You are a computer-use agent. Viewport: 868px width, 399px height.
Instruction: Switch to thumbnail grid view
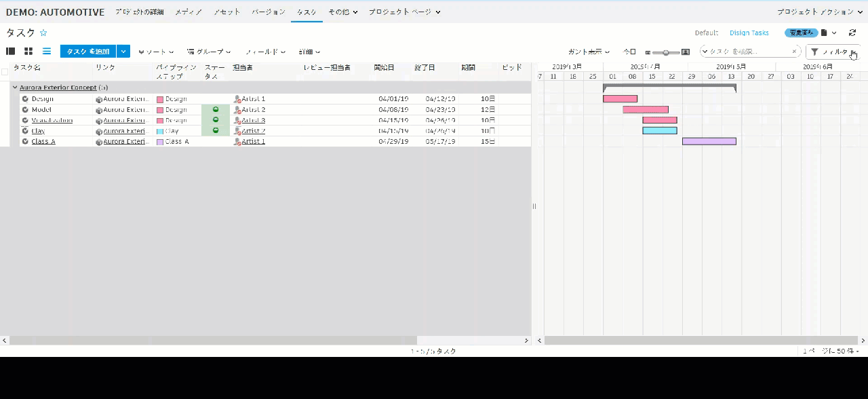(28, 51)
